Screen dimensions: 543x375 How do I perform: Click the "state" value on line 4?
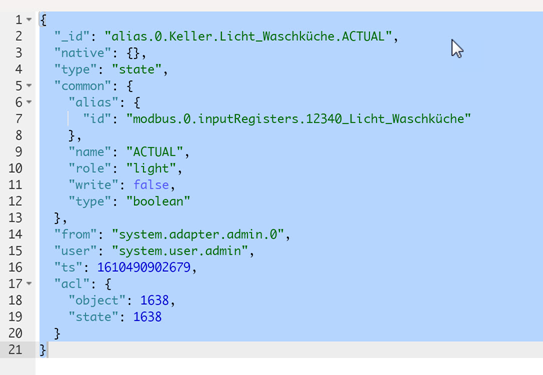pyautogui.click(x=137, y=70)
